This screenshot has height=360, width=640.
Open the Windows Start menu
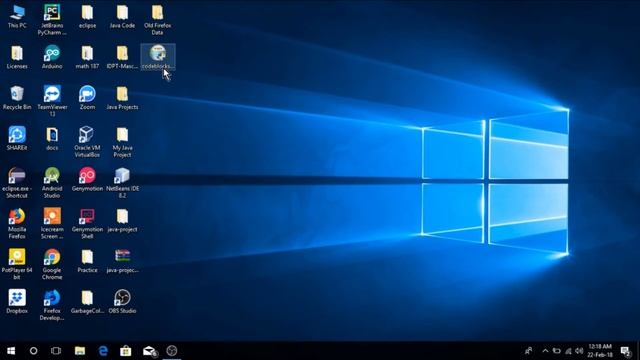pos(11,351)
